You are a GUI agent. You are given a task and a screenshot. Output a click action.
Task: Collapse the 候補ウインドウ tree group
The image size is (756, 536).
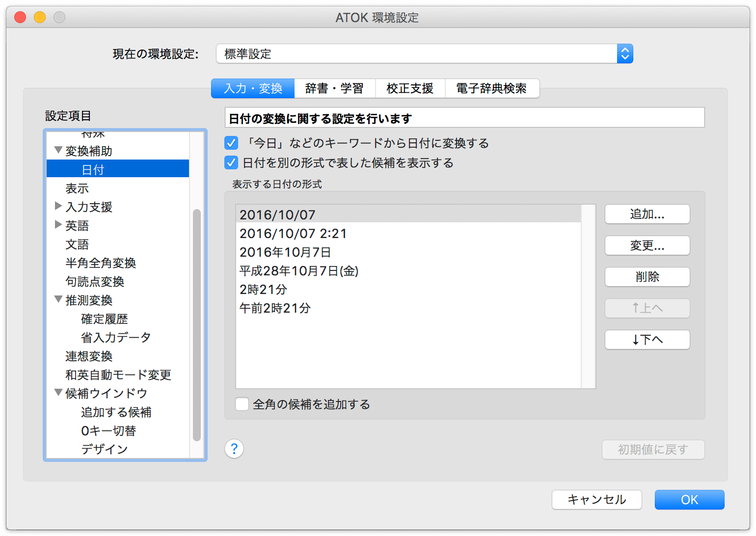click(58, 393)
